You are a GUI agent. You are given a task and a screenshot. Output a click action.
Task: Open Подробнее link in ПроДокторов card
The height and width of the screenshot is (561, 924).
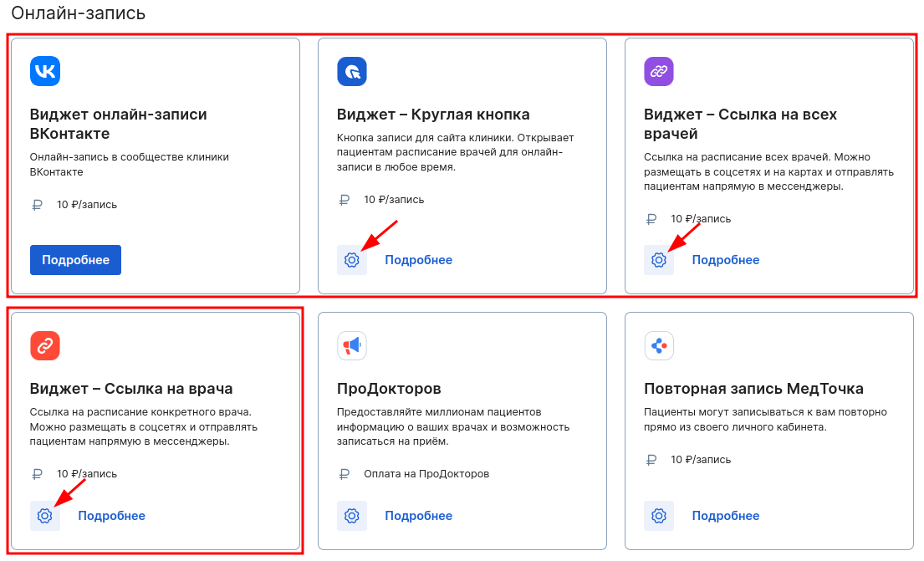point(419,516)
